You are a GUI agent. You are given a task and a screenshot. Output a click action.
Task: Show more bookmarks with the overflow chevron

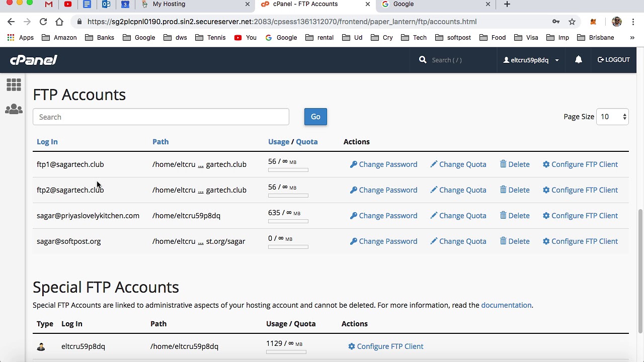click(632, 38)
